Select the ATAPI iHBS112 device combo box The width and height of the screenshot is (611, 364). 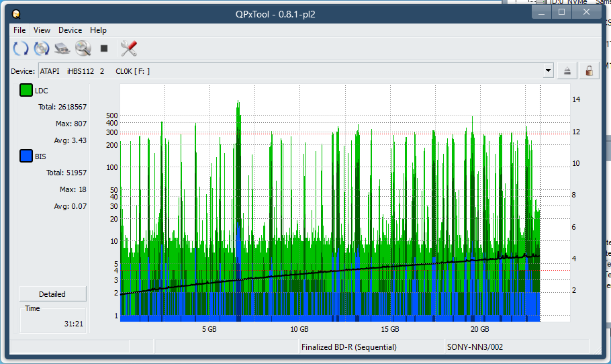(296, 71)
